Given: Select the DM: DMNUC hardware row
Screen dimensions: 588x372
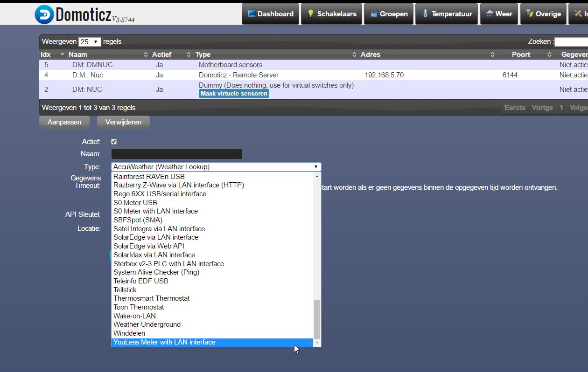Looking at the screenshot, I should click(x=314, y=65).
